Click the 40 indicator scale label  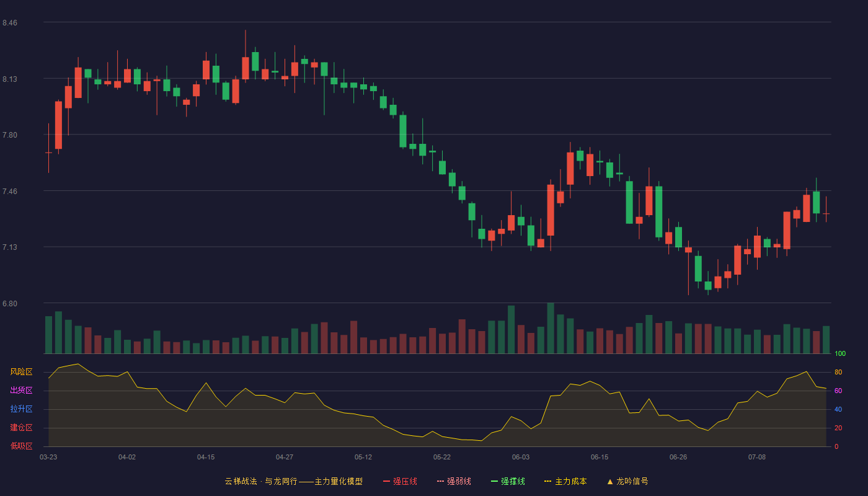point(838,409)
